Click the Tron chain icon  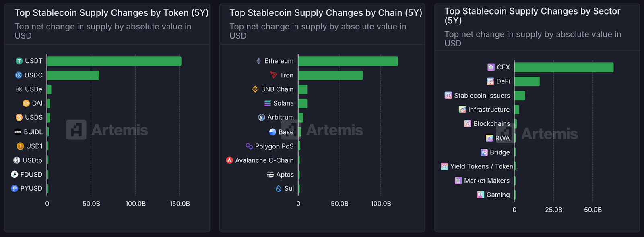[274, 75]
